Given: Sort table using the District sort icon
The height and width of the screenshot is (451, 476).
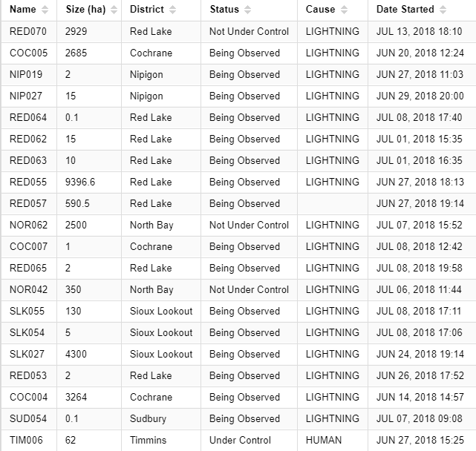Looking at the screenshot, I should [173, 10].
